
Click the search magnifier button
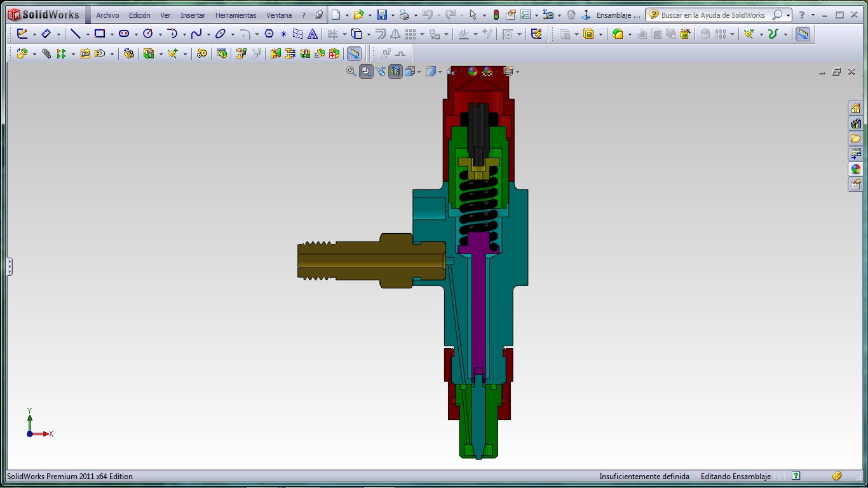777,15
